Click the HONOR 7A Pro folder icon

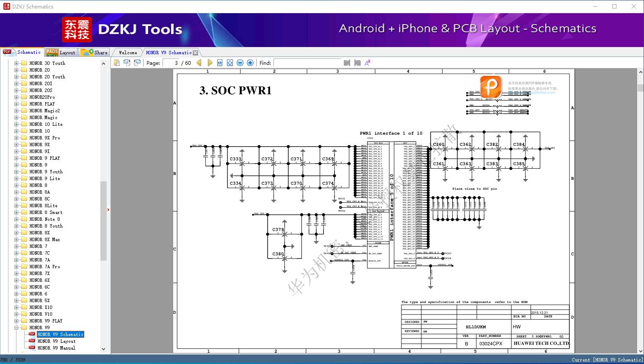[x=24, y=267]
